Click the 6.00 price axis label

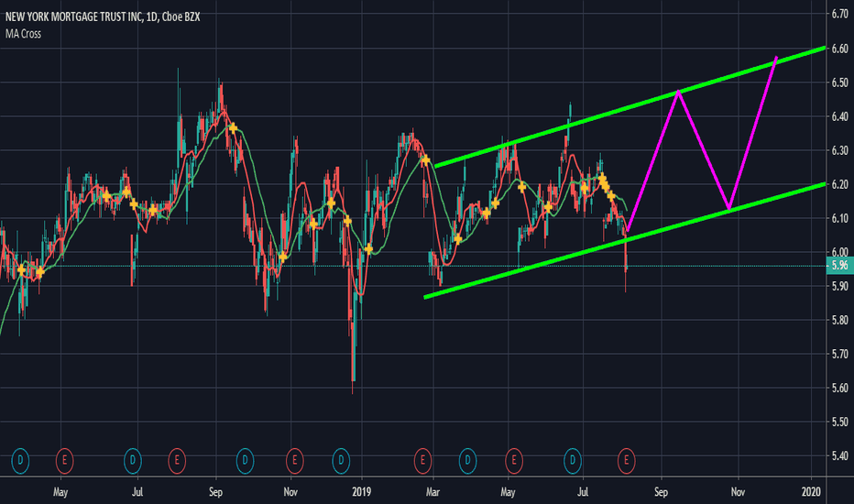[x=840, y=252]
